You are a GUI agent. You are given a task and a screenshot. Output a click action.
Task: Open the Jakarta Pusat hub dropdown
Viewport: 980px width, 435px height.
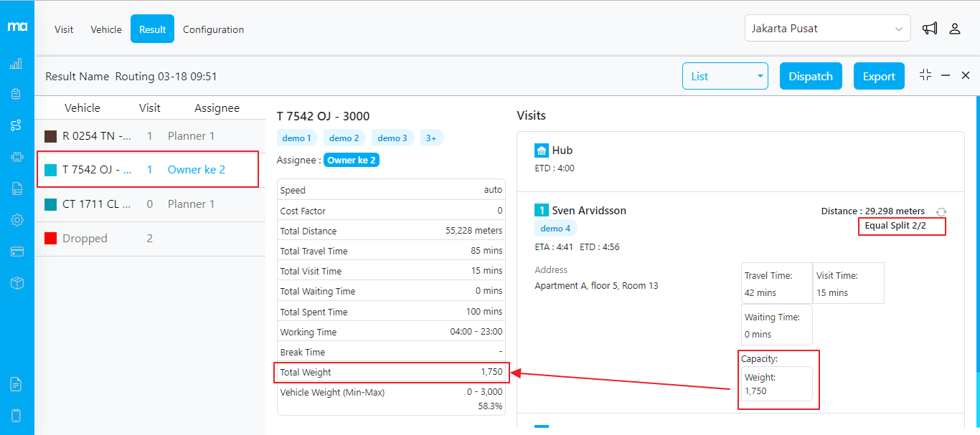827,29
